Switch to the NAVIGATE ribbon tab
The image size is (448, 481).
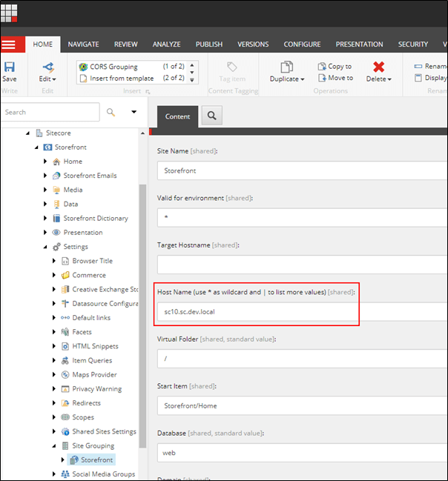84,44
